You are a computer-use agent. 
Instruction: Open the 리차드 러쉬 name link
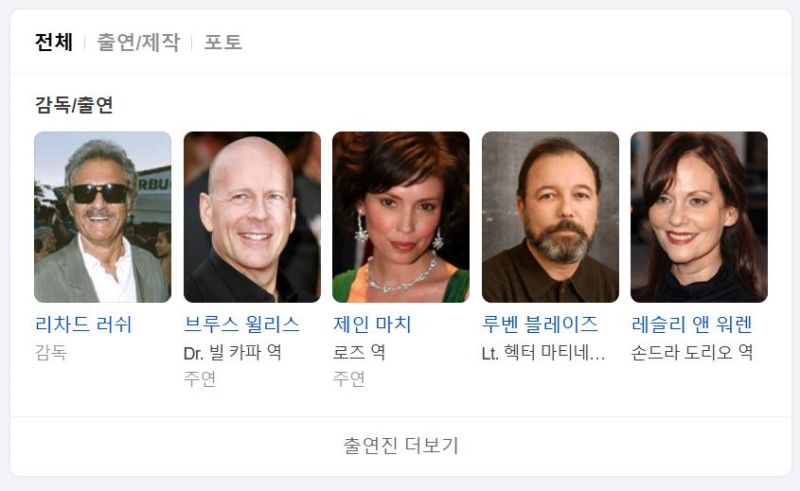click(x=84, y=325)
